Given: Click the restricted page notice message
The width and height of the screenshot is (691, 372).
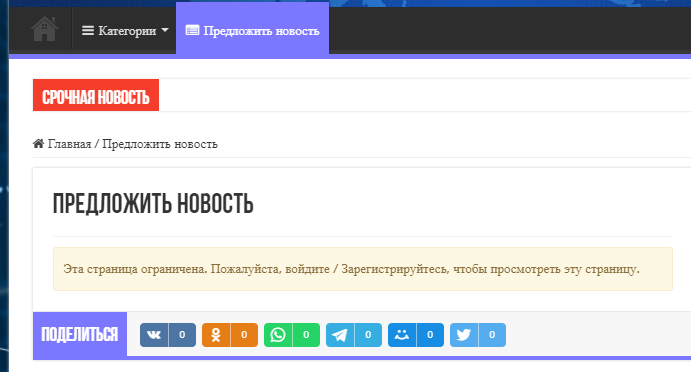Looking at the screenshot, I should [363, 269].
